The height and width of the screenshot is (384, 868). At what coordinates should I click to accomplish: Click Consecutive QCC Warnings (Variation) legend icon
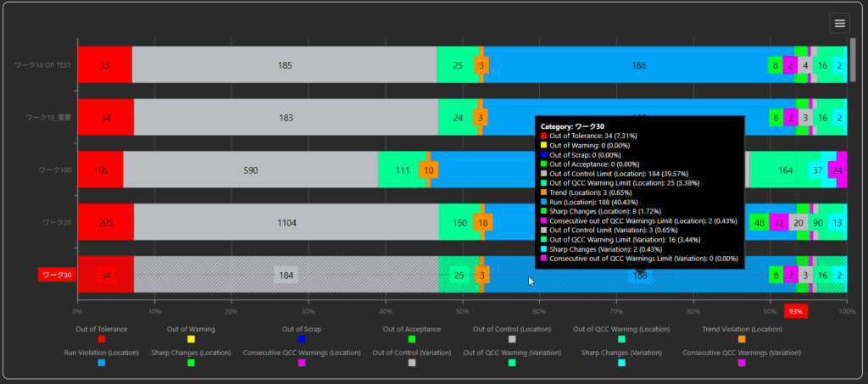[742, 363]
